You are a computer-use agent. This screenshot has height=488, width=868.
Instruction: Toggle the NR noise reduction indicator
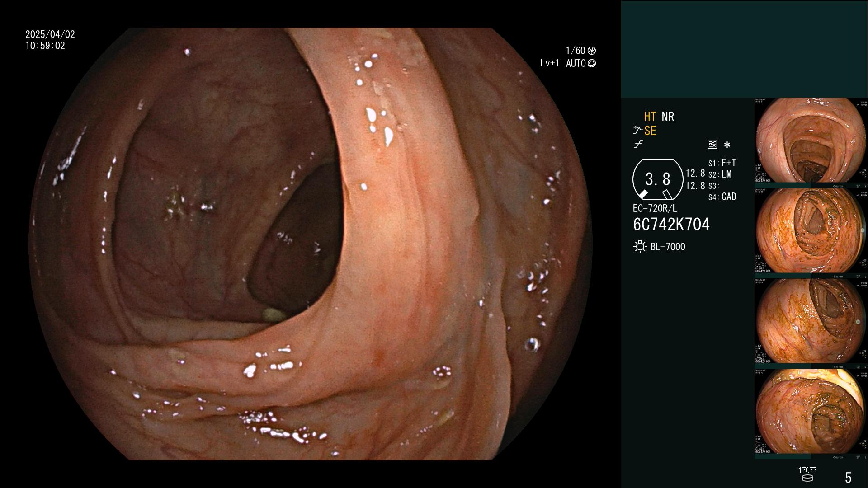668,117
